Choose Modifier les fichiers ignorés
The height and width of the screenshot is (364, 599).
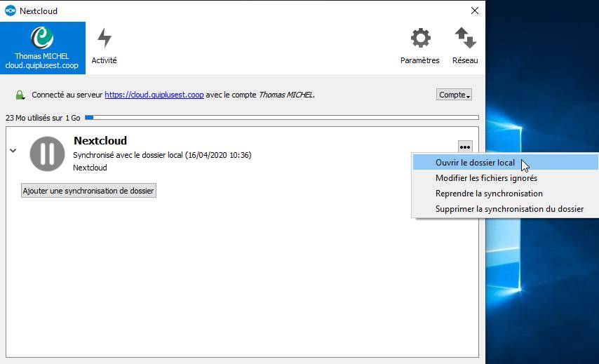pyautogui.click(x=506, y=178)
